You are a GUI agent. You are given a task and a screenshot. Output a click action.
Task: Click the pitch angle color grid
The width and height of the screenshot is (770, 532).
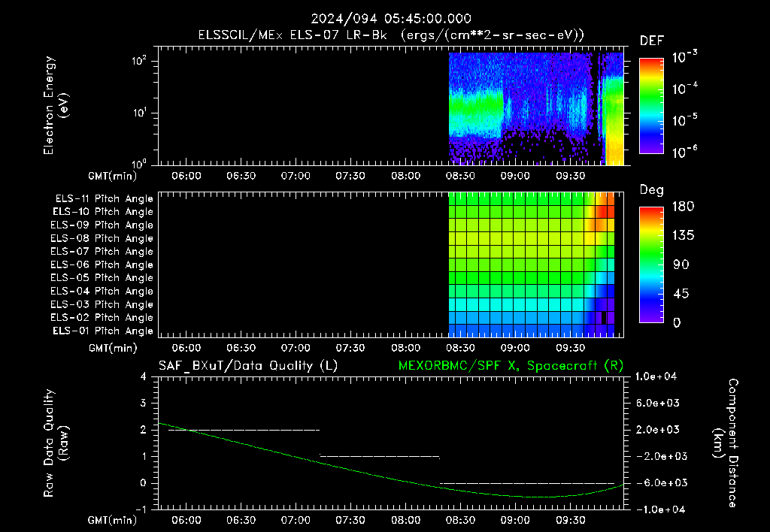532,264
